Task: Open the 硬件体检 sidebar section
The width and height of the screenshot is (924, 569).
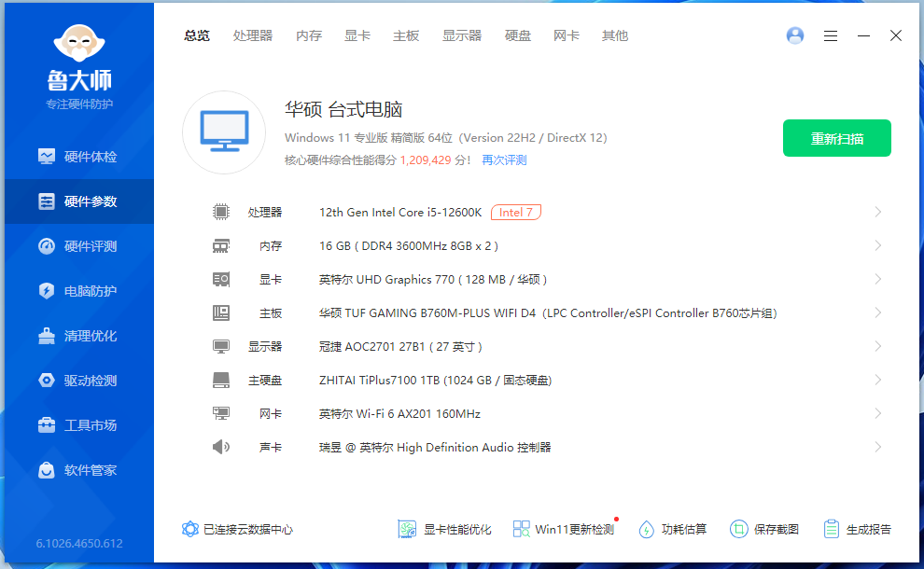Action: point(79,157)
